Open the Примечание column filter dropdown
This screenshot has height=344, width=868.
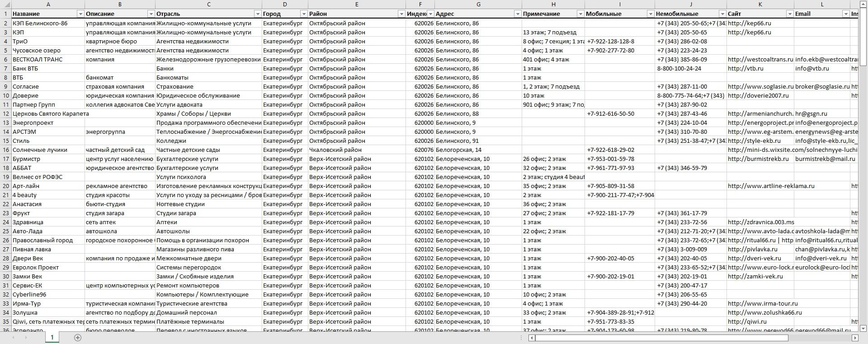(580, 14)
